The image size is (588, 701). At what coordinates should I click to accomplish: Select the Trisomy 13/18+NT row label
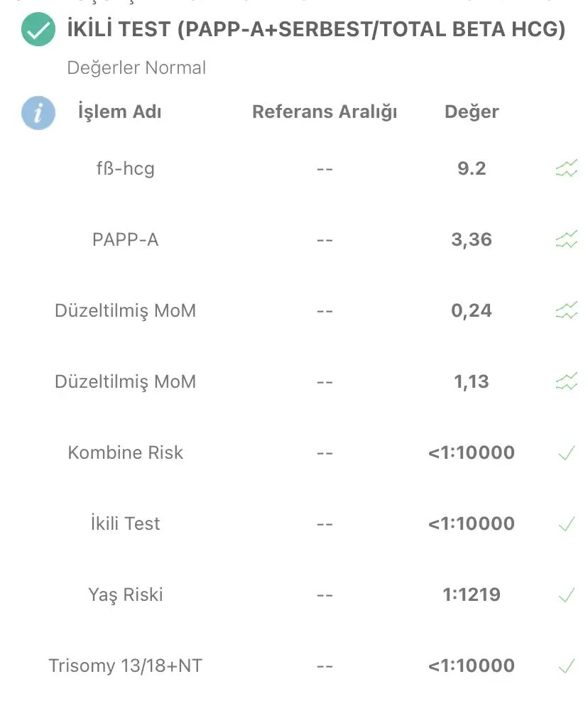tap(126, 665)
